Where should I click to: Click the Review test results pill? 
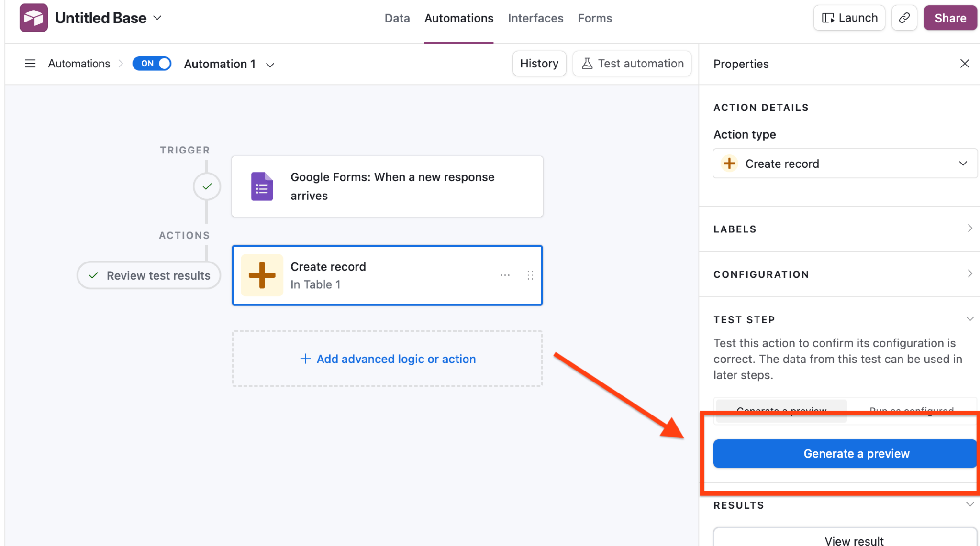click(148, 275)
